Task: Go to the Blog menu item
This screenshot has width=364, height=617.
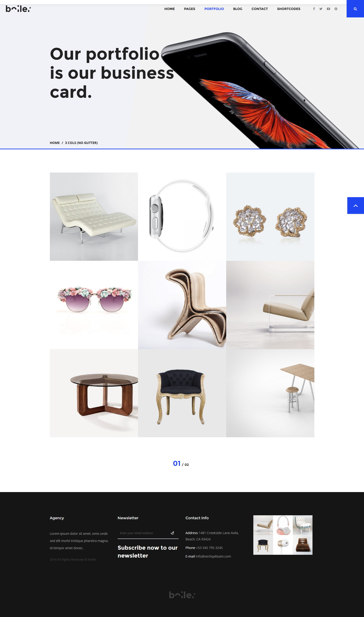Action: coord(237,9)
